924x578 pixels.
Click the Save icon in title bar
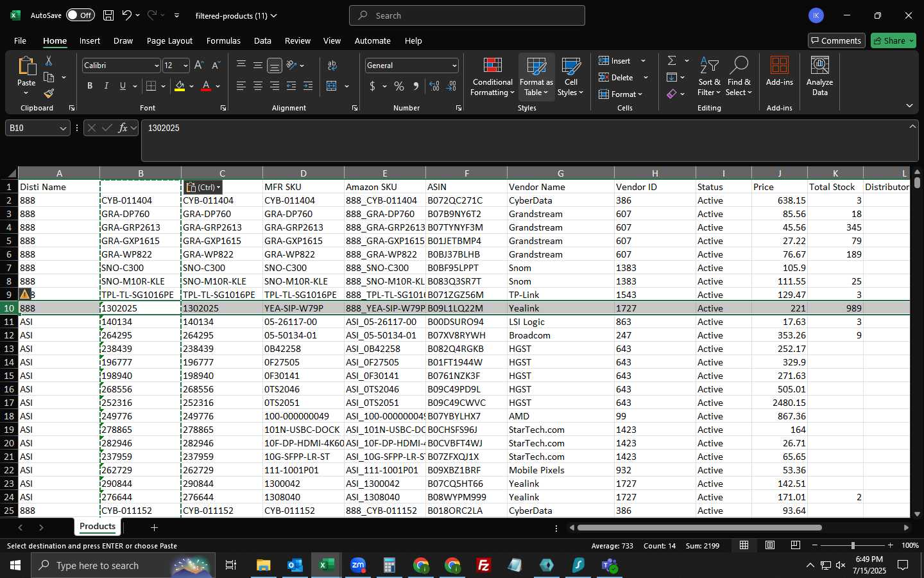pyautogui.click(x=108, y=15)
